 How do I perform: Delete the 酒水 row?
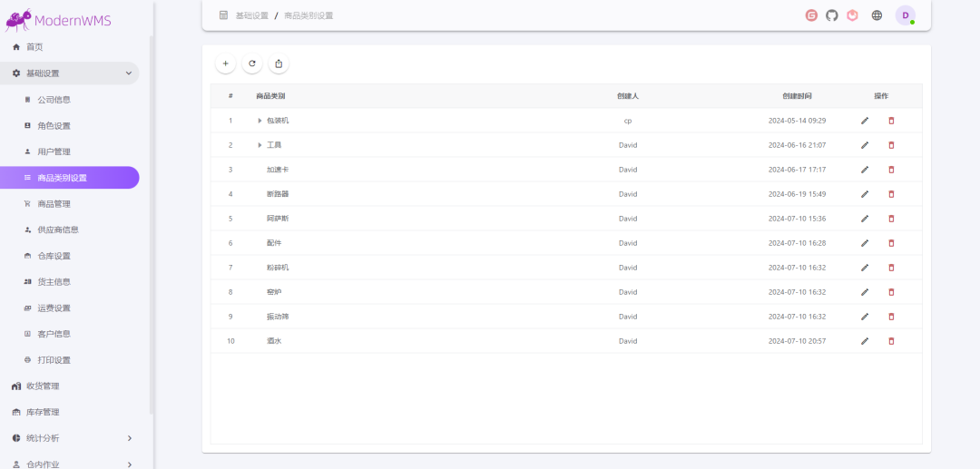pyautogui.click(x=891, y=341)
